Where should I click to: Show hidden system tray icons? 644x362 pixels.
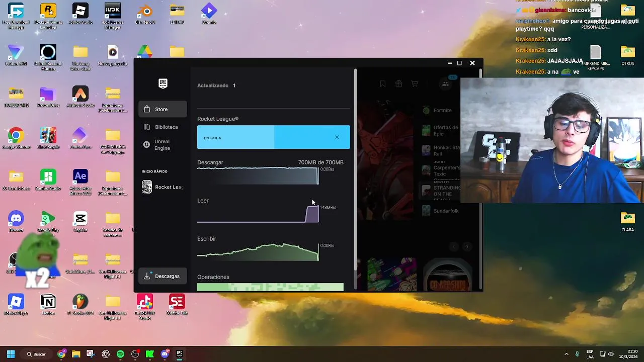click(567, 354)
